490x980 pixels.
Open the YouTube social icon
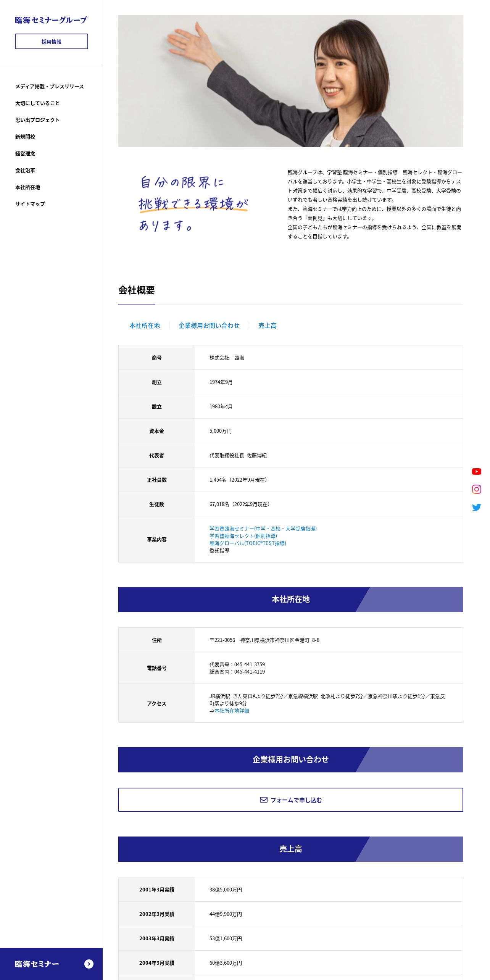[x=476, y=471]
